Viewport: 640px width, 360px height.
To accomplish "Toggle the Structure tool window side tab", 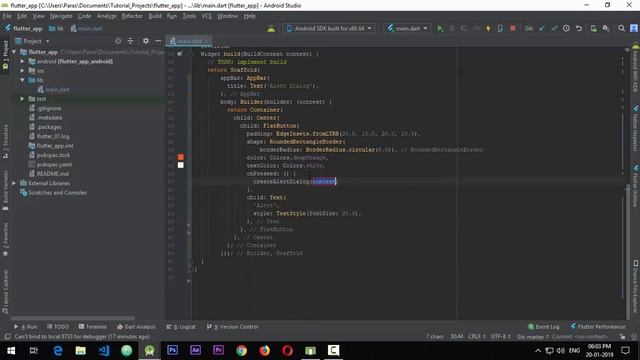I will [x=5, y=141].
